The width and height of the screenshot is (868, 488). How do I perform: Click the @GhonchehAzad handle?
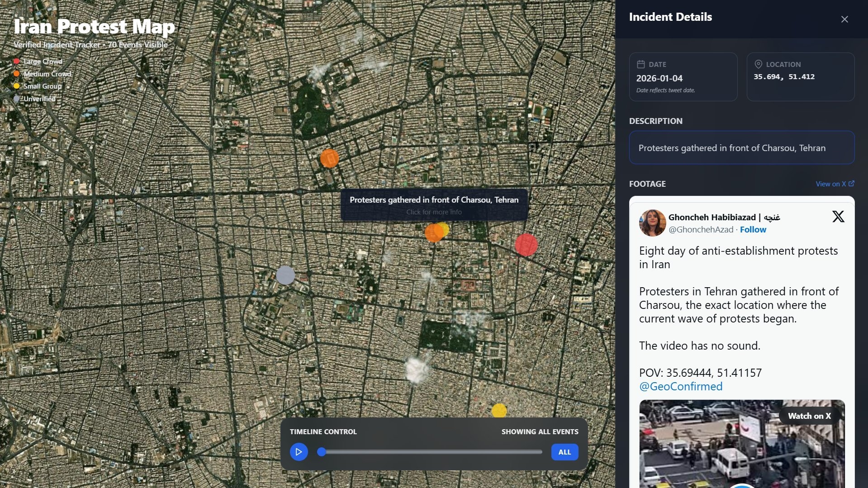click(x=701, y=229)
